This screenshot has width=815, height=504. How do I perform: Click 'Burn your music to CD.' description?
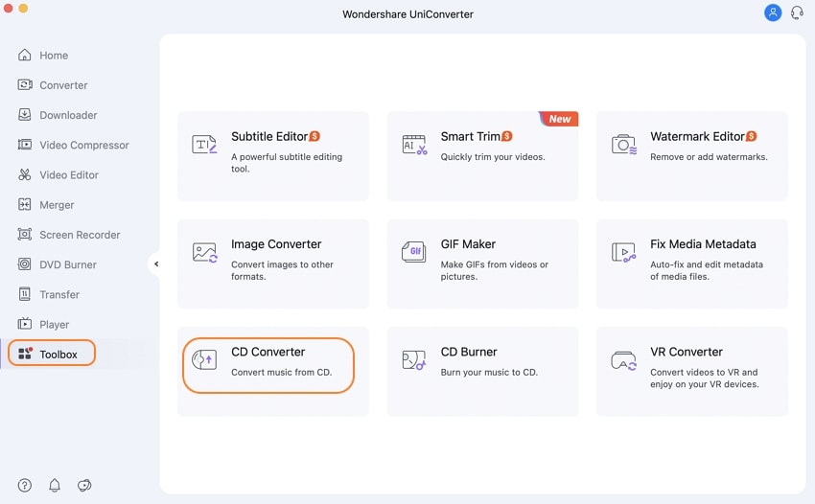(489, 372)
